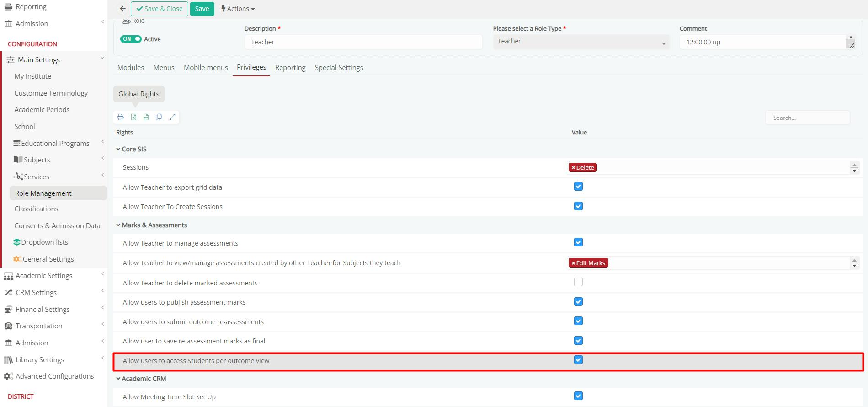Click the back arrow icon
The image size is (868, 407).
pos(122,9)
